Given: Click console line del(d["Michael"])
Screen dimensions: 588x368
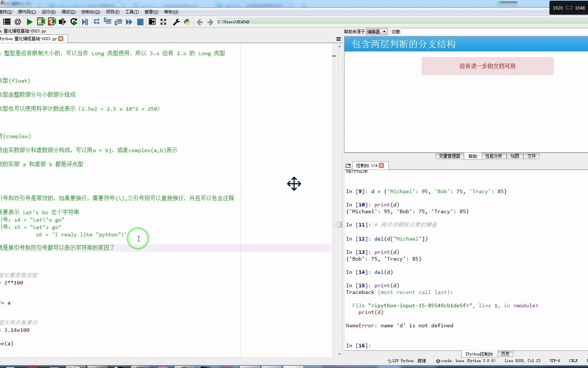Looking at the screenshot, I should coord(401,239).
